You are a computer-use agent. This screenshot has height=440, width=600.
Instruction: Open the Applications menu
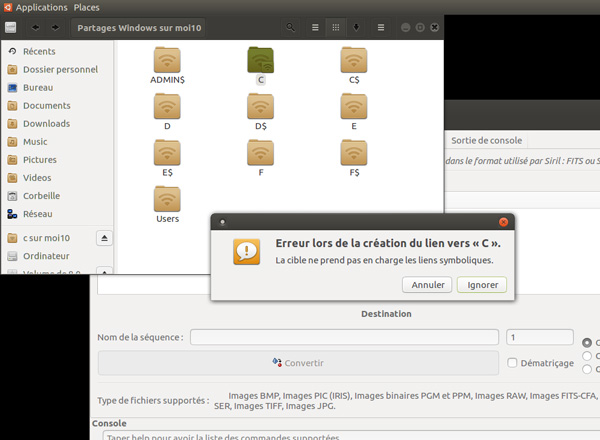[41, 7]
